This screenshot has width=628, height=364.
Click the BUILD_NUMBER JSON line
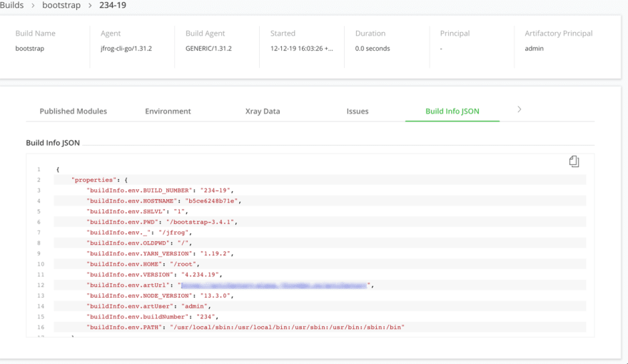pos(320,191)
